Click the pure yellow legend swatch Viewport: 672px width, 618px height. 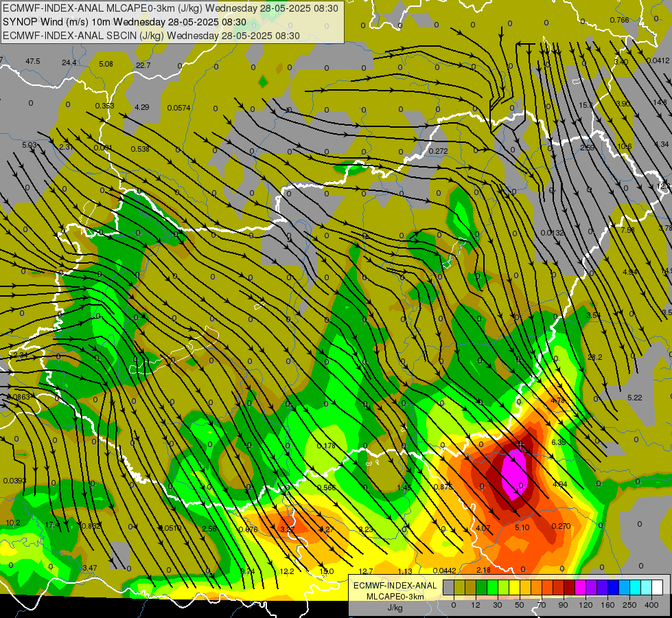(x=515, y=587)
